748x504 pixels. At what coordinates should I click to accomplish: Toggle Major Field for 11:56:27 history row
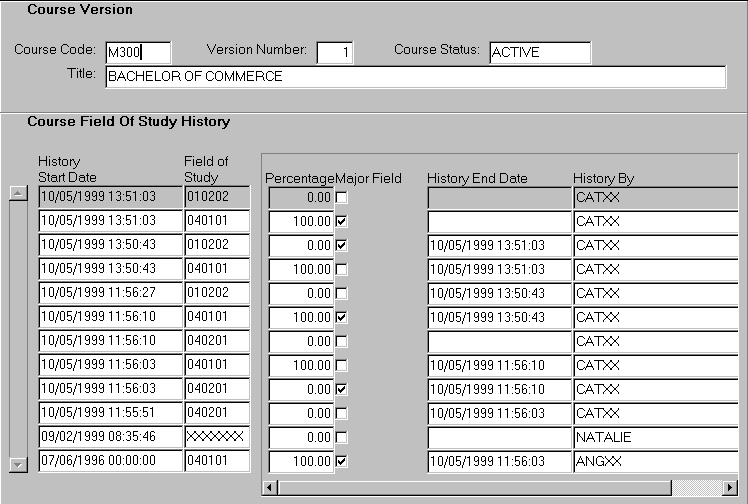point(341,293)
